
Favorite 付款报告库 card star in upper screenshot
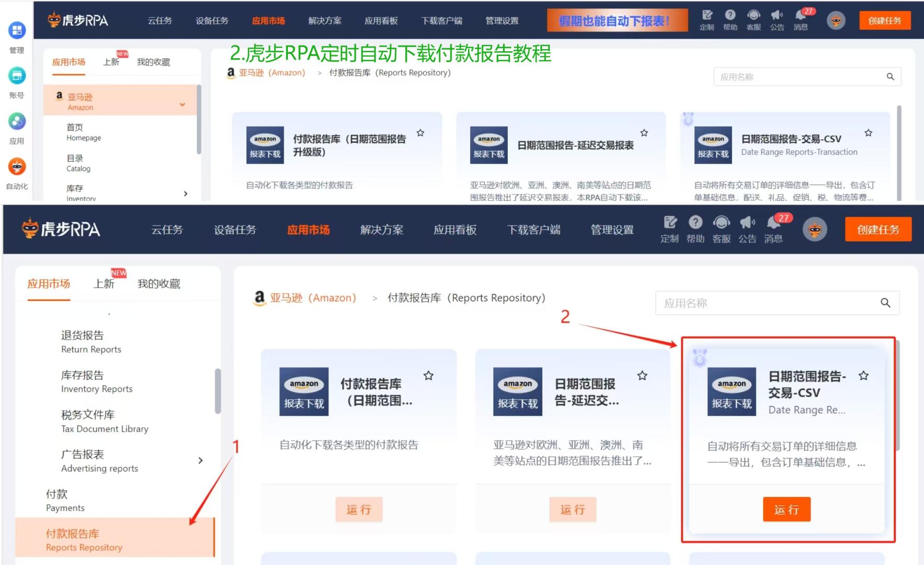[x=420, y=133]
